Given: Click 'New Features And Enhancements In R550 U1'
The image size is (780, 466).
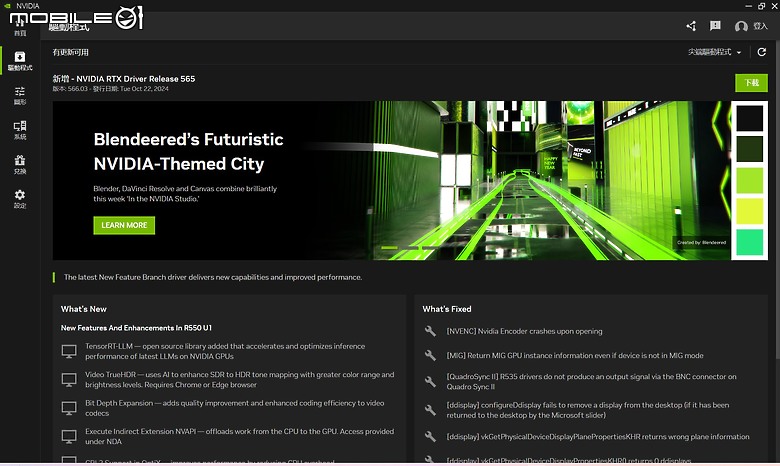Looking at the screenshot, I should [x=136, y=328].
